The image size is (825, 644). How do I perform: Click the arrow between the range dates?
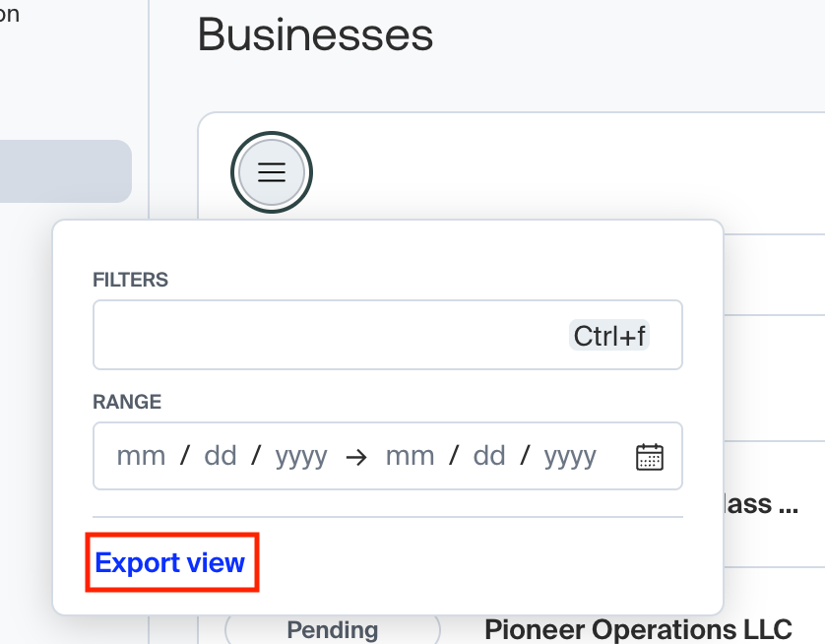point(356,457)
